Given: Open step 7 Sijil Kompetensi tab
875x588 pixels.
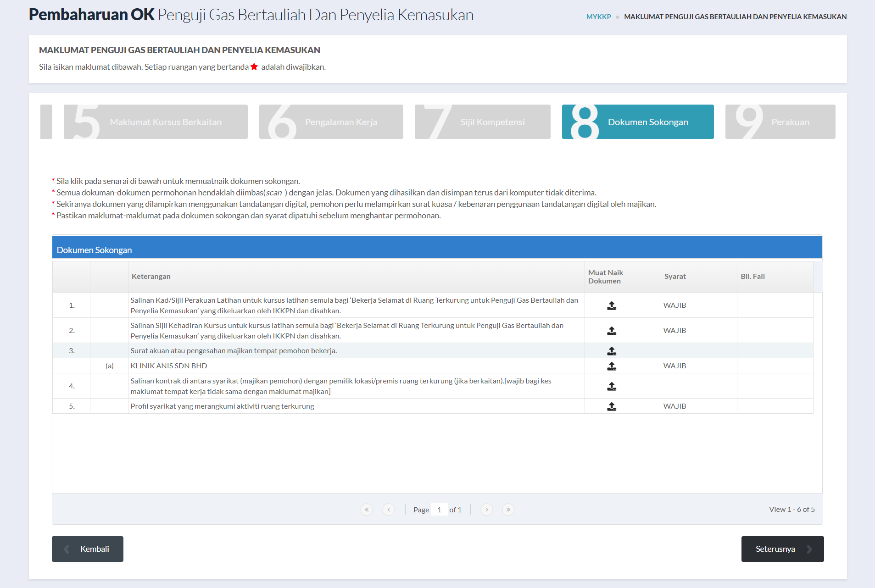Looking at the screenshot, I should 482,122.
